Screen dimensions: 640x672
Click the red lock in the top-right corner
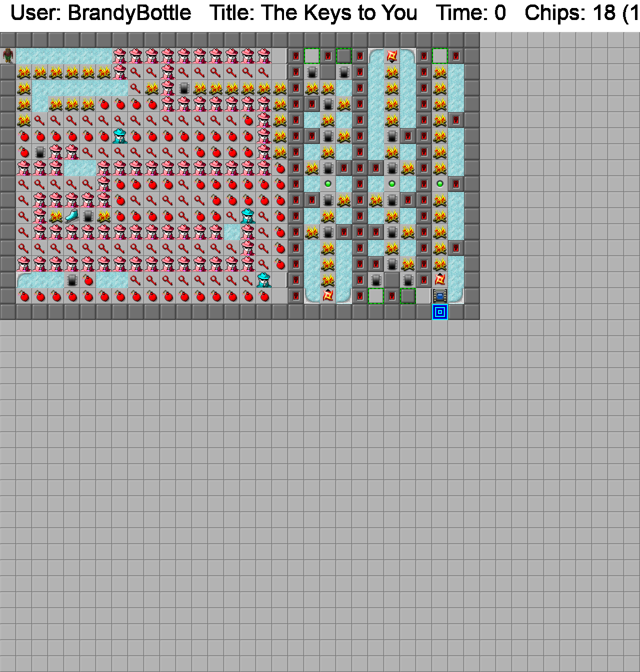456,56
